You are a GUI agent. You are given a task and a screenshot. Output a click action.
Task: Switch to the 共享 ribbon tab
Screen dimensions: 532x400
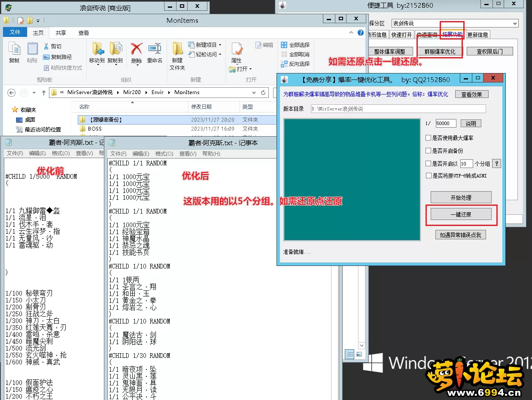pos(61,33)
